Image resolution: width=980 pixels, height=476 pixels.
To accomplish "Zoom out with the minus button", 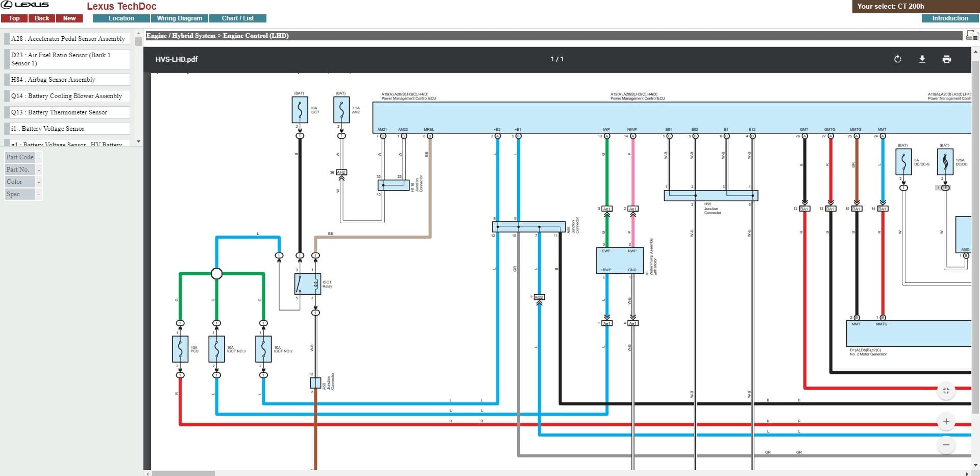I will point(946,445).
